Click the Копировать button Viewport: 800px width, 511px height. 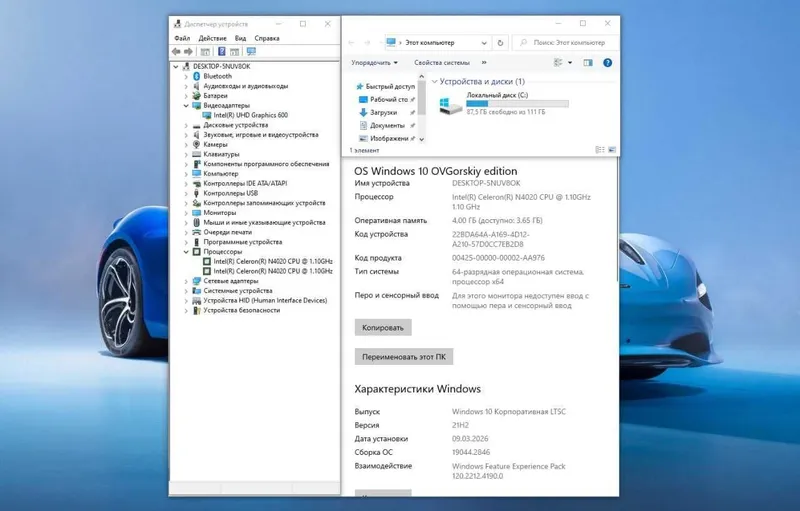383,327
